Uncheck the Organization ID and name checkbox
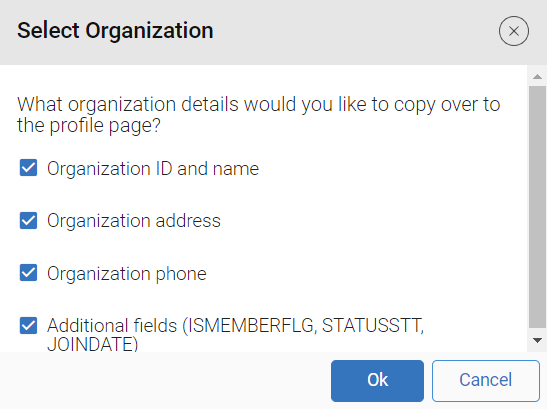547x409 pixels. coord(28,168)
